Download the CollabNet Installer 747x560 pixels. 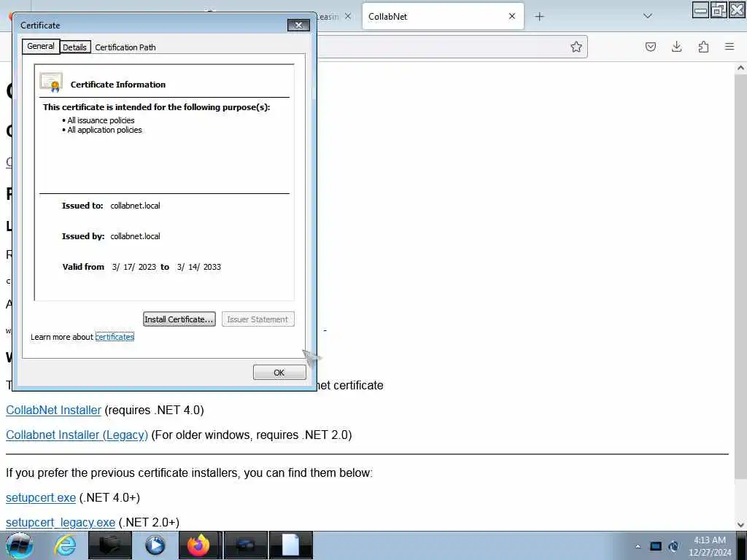tap(53, 410)
